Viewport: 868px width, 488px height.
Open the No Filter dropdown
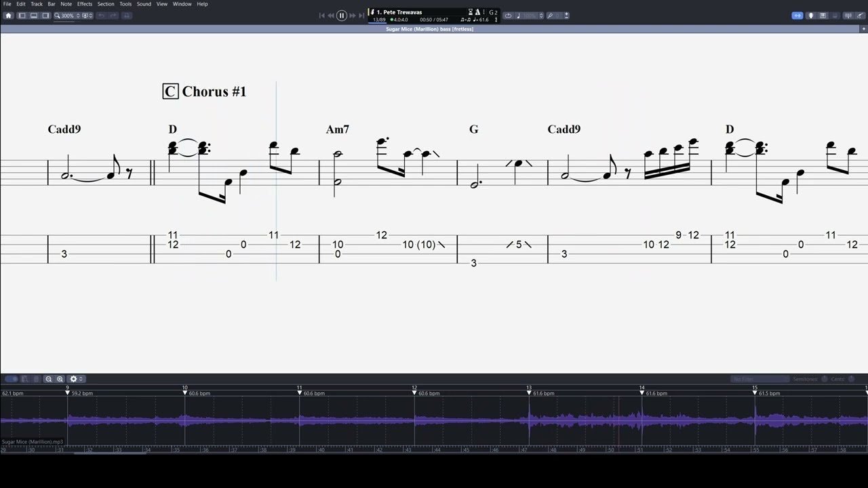(x=760, y=379)
